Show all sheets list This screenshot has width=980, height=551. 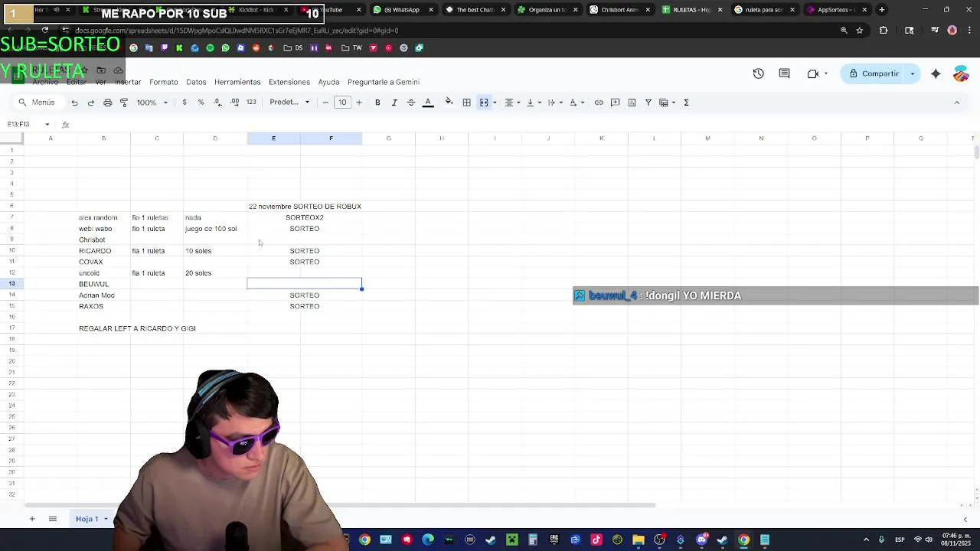(52, 519)
